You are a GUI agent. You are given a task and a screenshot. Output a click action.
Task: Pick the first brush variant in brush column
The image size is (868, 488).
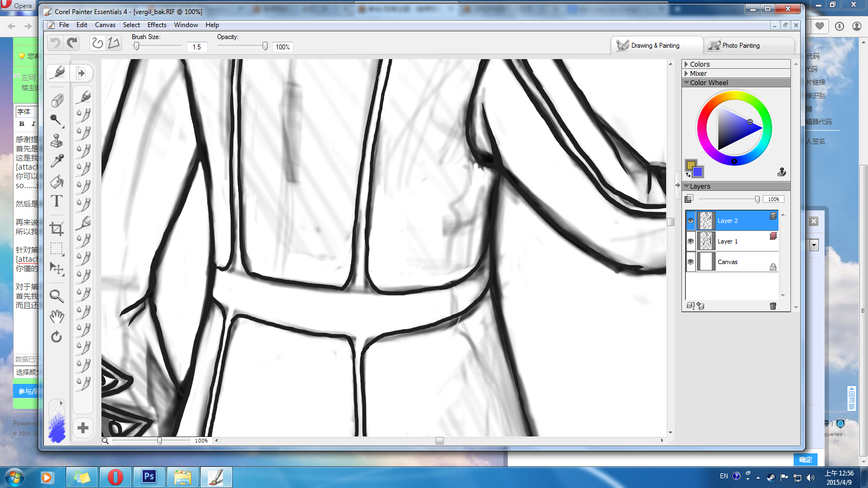(83, 97)
